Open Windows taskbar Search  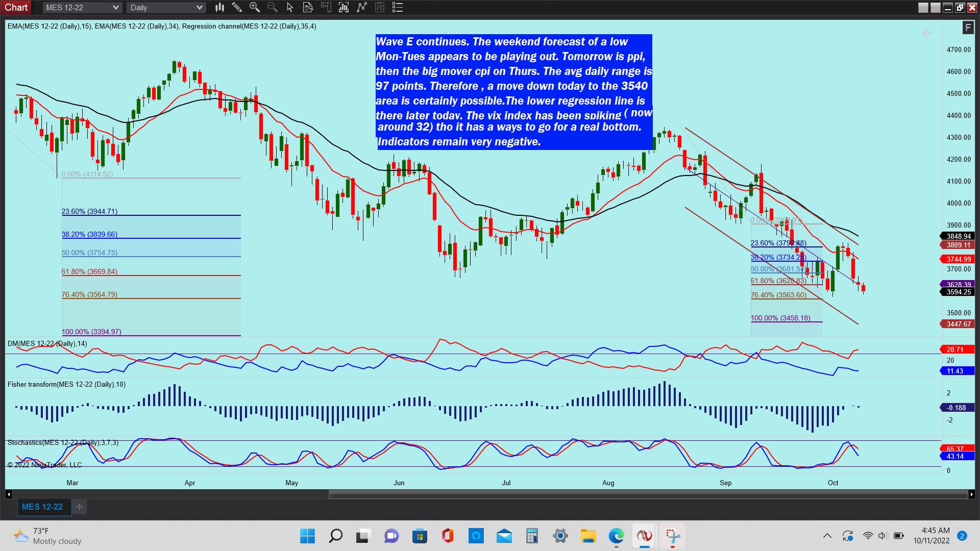(335, 536)
